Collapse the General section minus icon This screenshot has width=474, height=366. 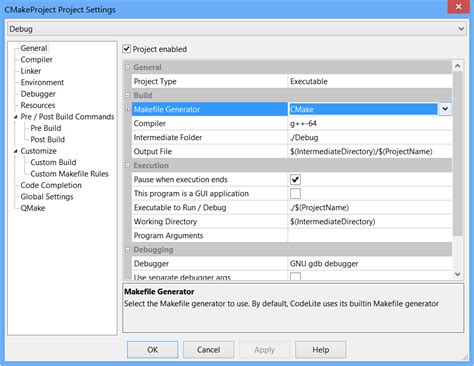(x=127, y=67)
